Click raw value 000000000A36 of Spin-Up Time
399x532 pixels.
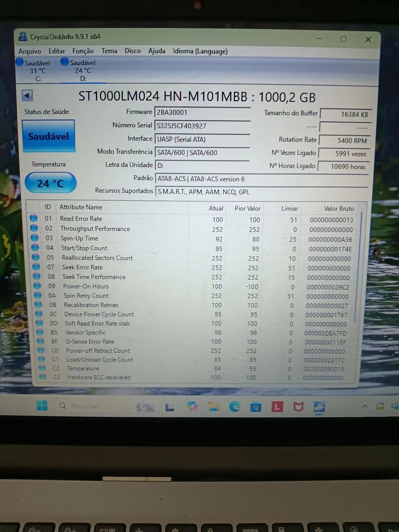tap(330, 239)
